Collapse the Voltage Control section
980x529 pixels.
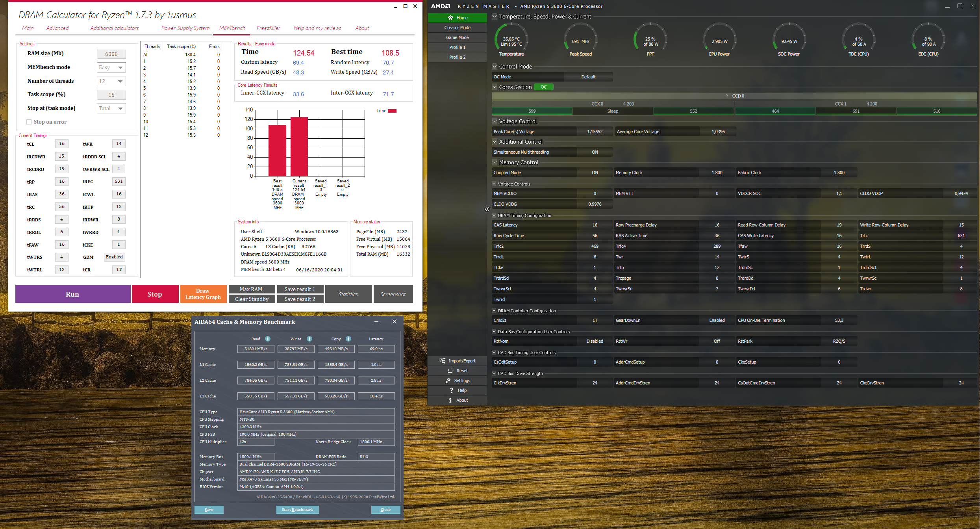(x=495, y=121)
